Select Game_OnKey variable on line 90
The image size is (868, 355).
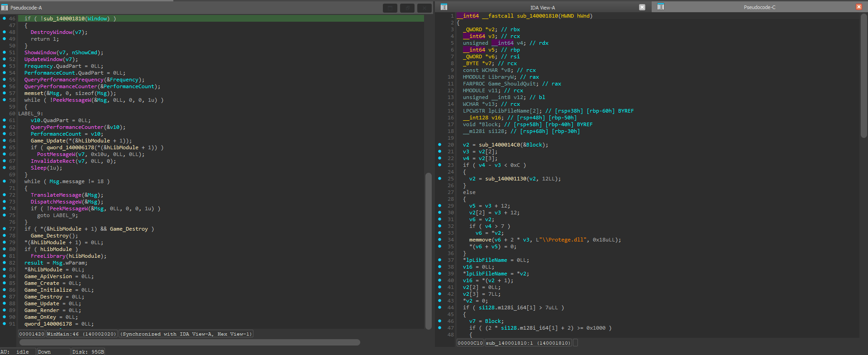point(40,317)
